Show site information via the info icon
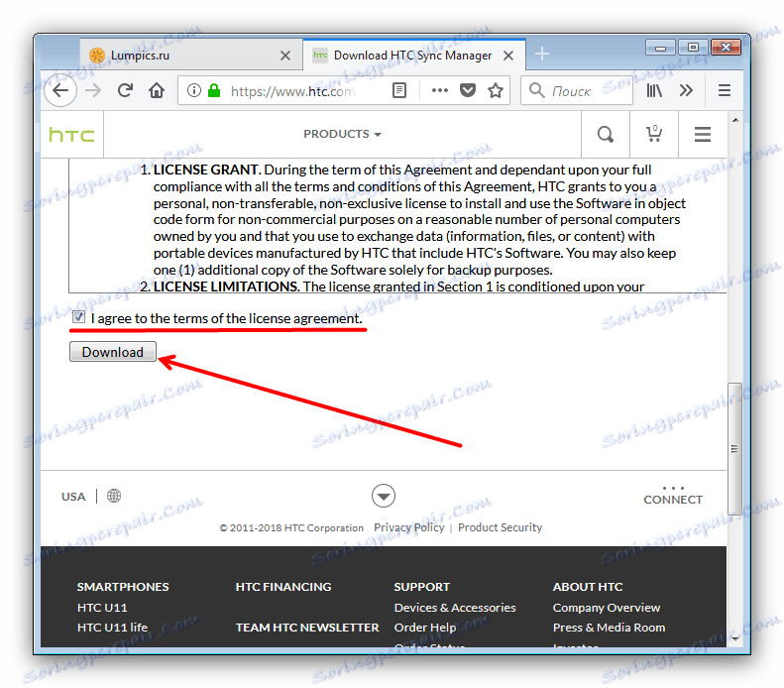This screenshot has height=688, width=784. click(x=194, y=90)
